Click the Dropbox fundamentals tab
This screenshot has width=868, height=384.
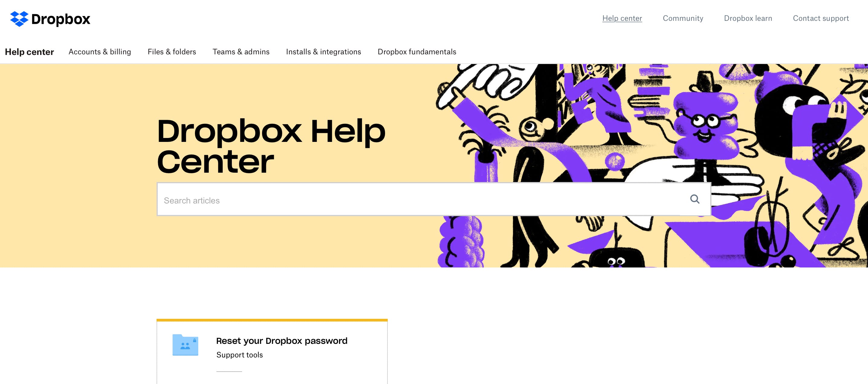pyautogui.click(x=416, y=51)
